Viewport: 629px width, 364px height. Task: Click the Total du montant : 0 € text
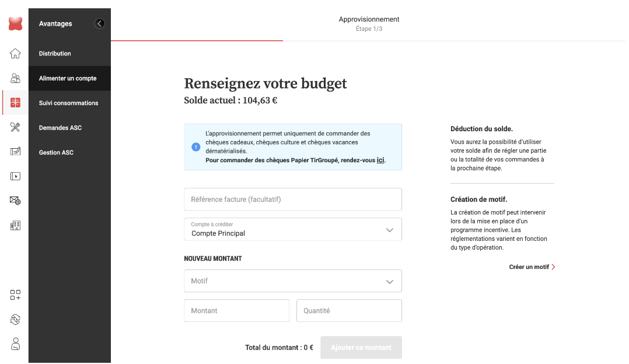point(279,348)
